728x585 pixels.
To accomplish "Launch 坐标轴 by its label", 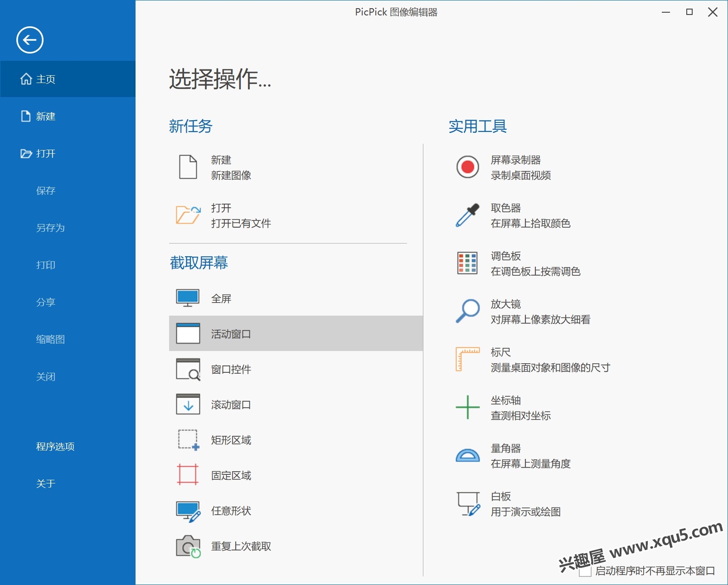I will (x=506, y=400).
